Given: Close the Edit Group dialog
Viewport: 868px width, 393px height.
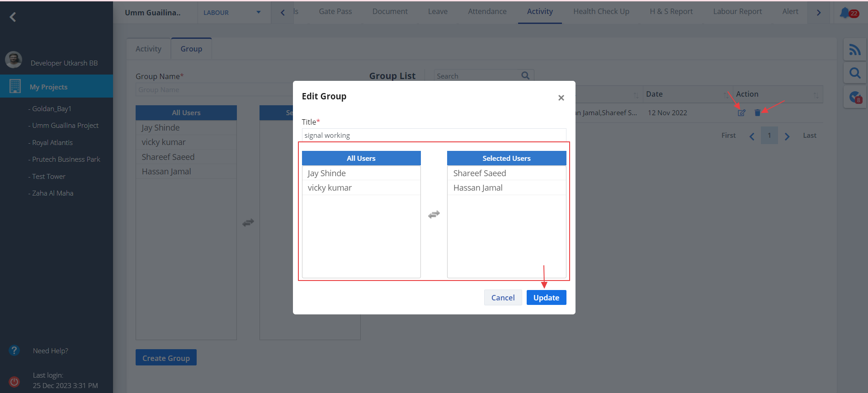Looking at the screenshot, I should [x=561, y=98].
